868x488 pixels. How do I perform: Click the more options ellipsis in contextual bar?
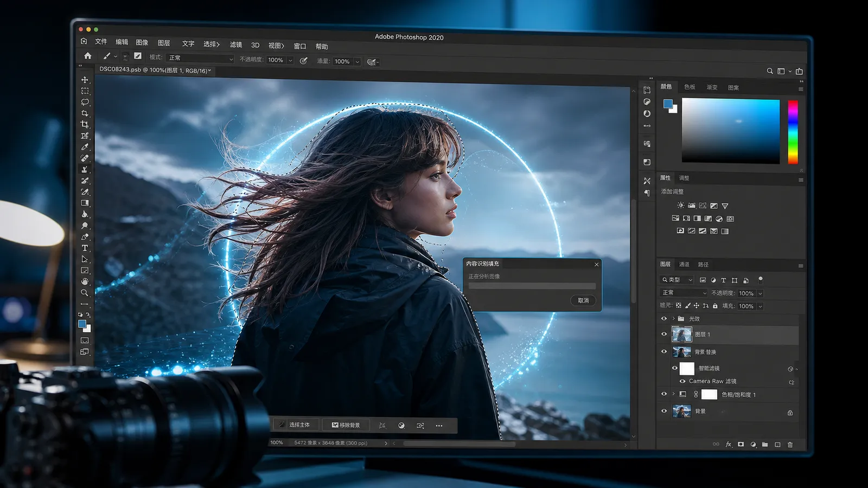[x=439, y=426]
